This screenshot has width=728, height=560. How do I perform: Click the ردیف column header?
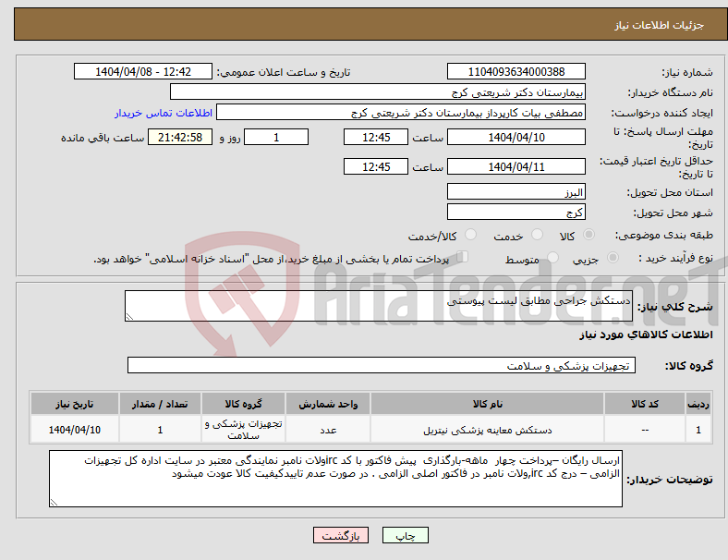pyautogui.click(x=698, y=404)
